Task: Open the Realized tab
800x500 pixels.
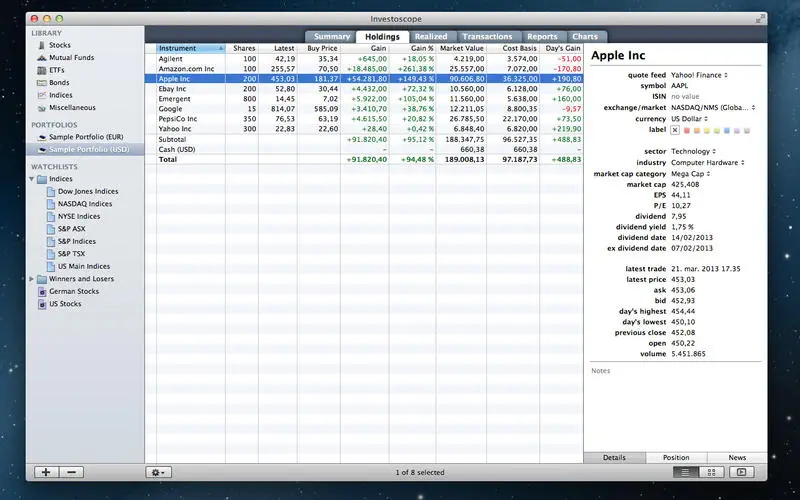Action: pyautogui.click(x=431, y=37)
